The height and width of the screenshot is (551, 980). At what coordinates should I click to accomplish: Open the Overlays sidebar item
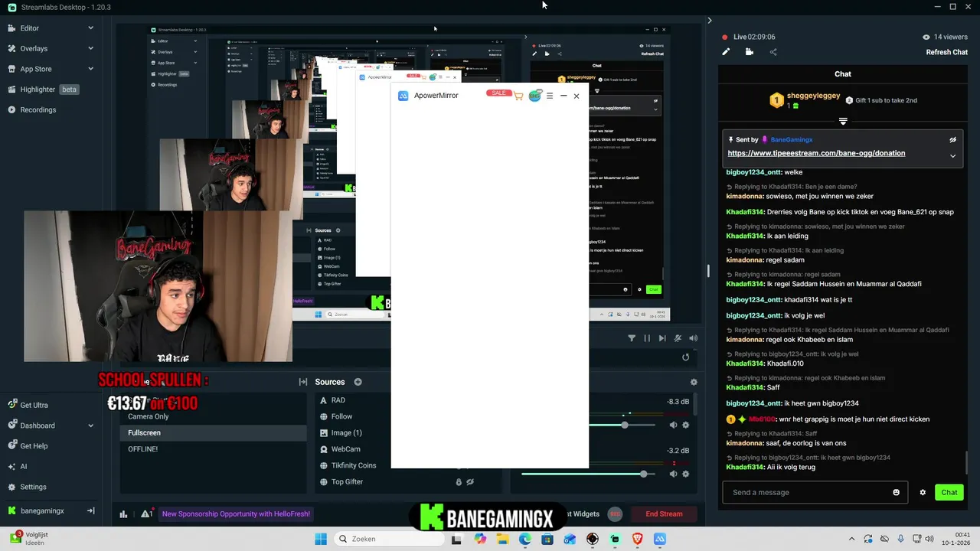click(x=33, y=48)
